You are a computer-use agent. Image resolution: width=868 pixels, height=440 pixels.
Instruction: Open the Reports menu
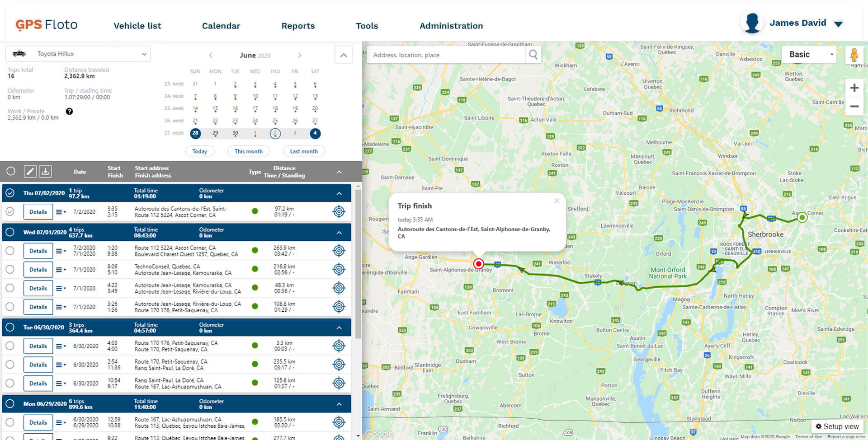point(298,26)
